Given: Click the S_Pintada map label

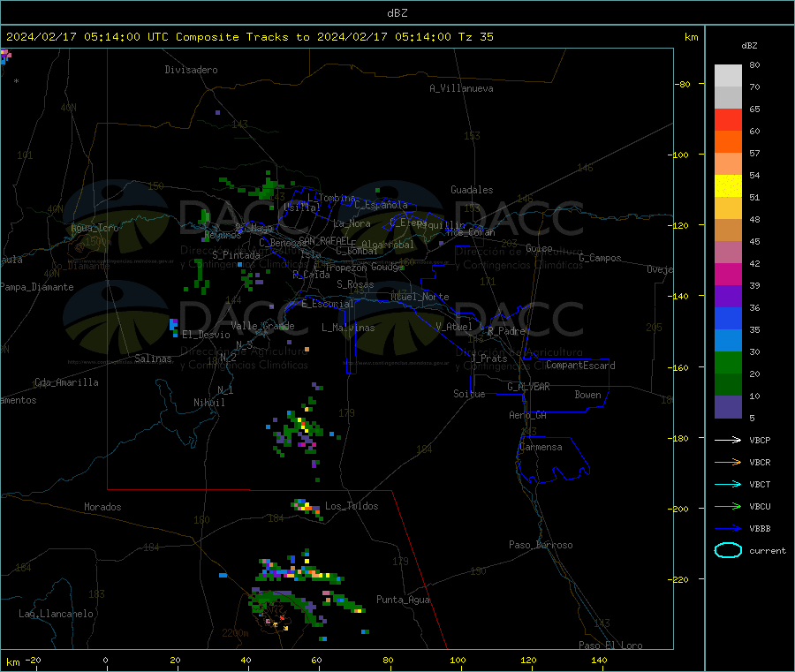Looking at the screenshot, I should coord(236,255).
